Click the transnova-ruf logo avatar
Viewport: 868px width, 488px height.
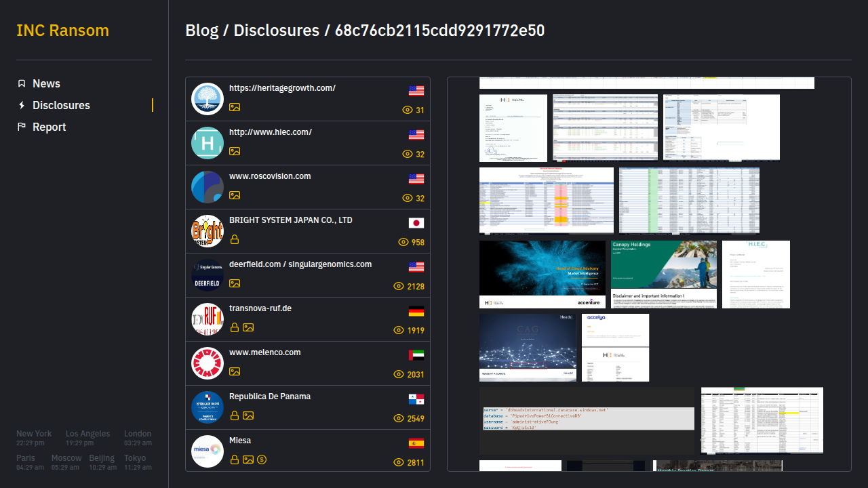[208, 319]
